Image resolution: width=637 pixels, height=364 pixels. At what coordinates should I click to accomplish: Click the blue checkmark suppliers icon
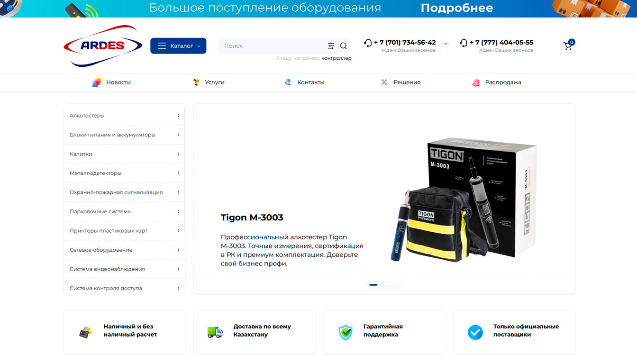click(475, 332)
